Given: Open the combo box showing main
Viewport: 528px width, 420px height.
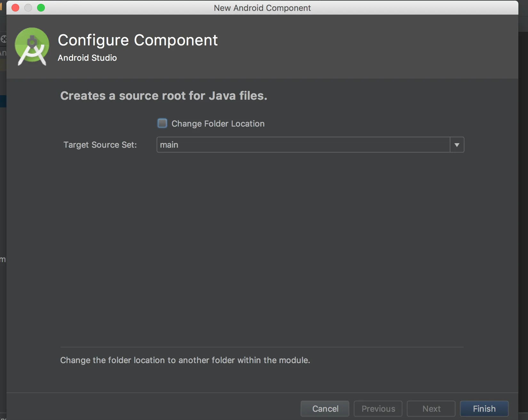Looking at the screenshot, I should click(x=303, y=145).
